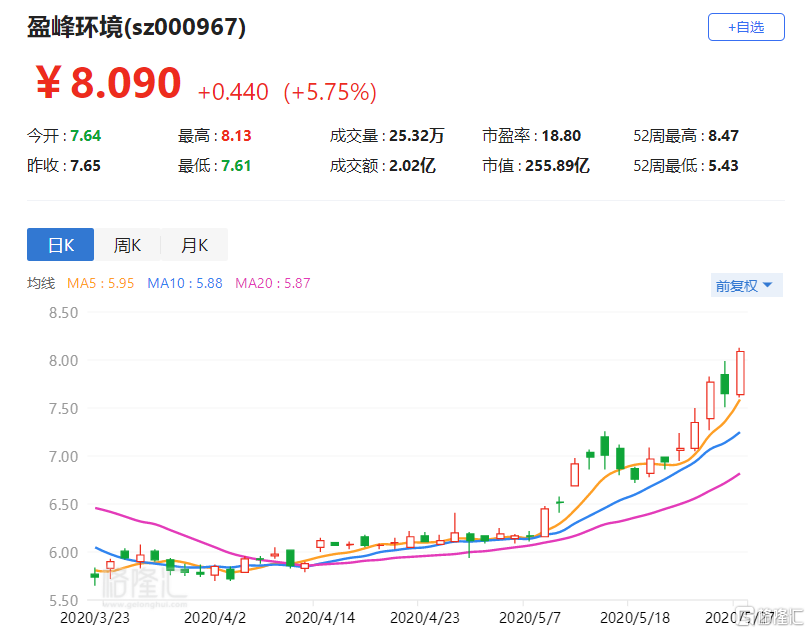Click the latest red candlestick near 8.00
Screen dimensions: 810x633
pyautogui.click(x=740, y=373)
